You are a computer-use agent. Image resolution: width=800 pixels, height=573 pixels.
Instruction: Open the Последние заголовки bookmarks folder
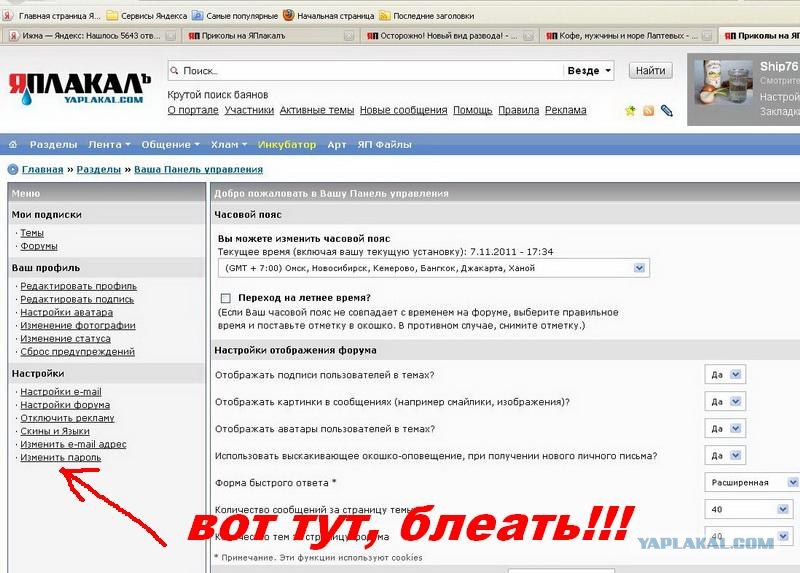point(427,16)
